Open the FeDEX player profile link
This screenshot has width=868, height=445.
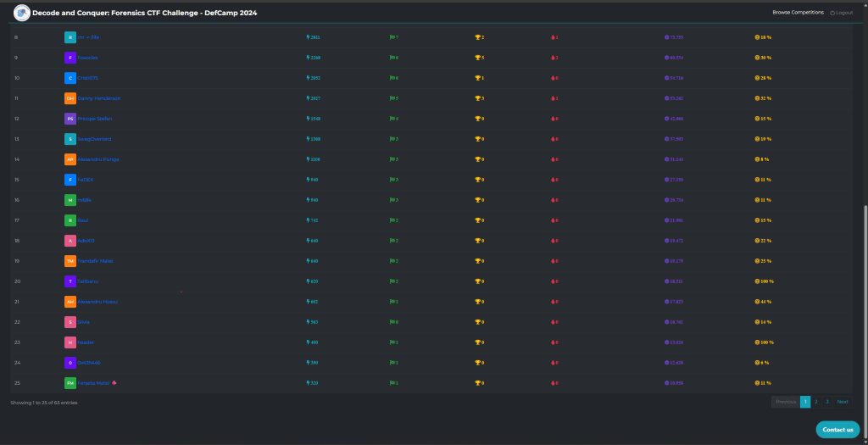tap(85, 180)
